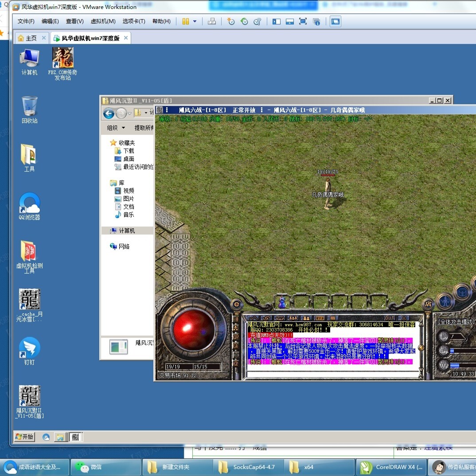
Task: Click the OUT button on chat panel
Action: pos(389,318)
